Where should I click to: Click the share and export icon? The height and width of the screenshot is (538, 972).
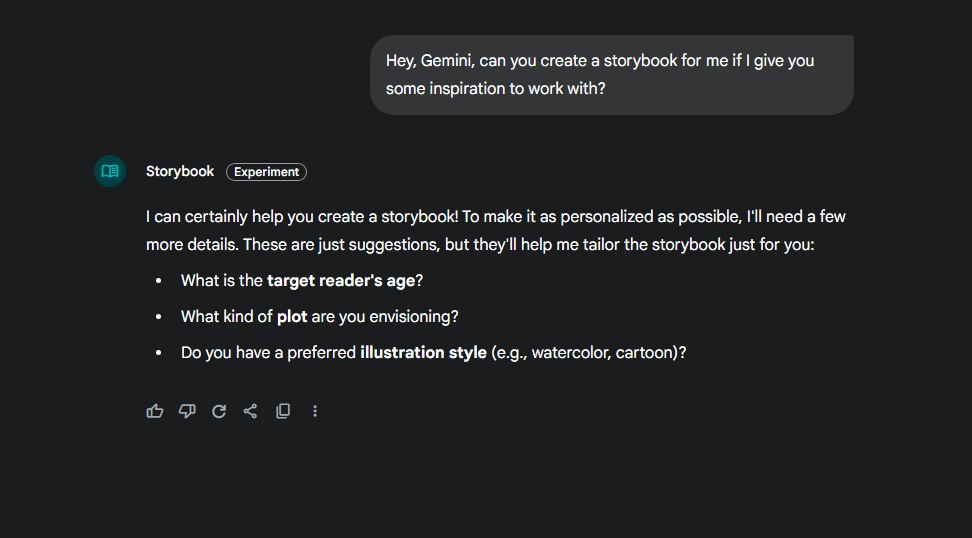click(x=250, y=411)
